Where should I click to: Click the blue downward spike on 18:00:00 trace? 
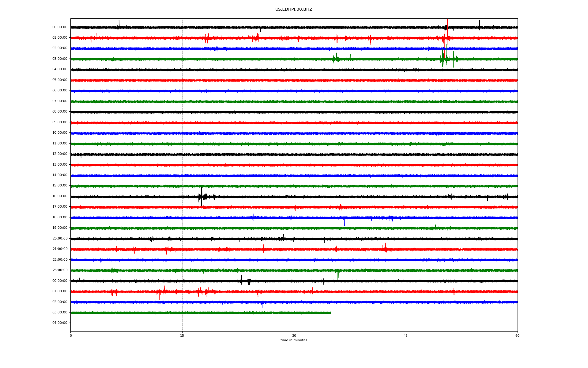pos(344,223)
